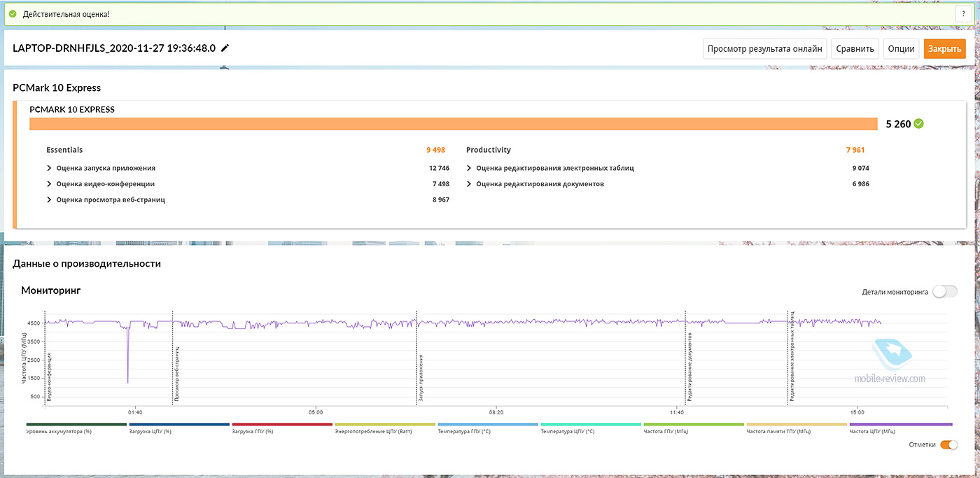The height and width of the screenshot is (478, 980).
Task: Click the Просмотр веб-страниц chart marker
Action: coord(177,373)
